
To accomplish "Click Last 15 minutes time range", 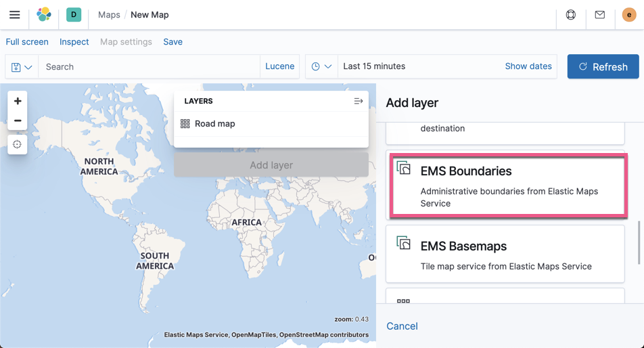I will (x=374, y=66).
